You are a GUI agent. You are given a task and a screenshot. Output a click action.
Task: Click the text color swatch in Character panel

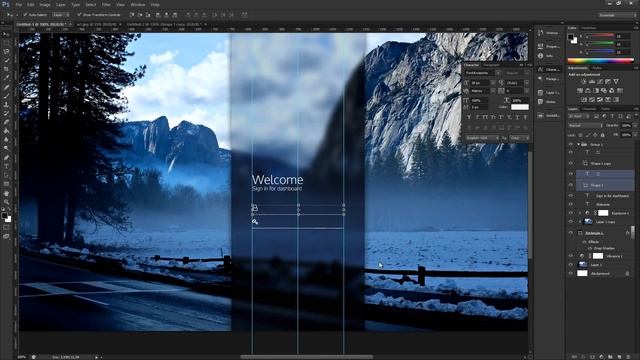point(520,107)
